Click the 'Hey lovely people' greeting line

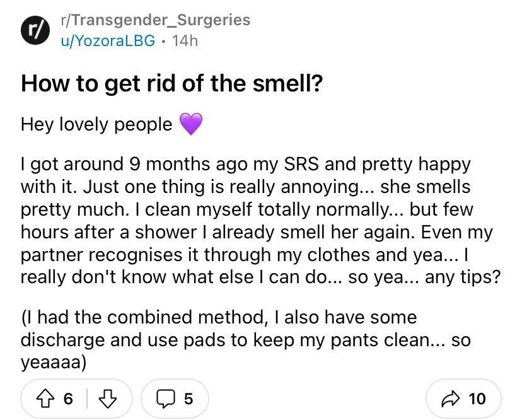[x=96, y=125]
